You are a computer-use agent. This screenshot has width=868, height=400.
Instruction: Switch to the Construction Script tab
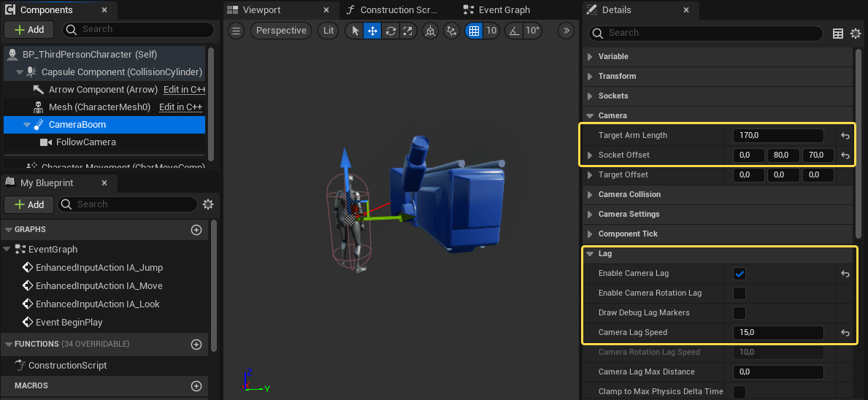pyautogui.click(x=399, y=10)
